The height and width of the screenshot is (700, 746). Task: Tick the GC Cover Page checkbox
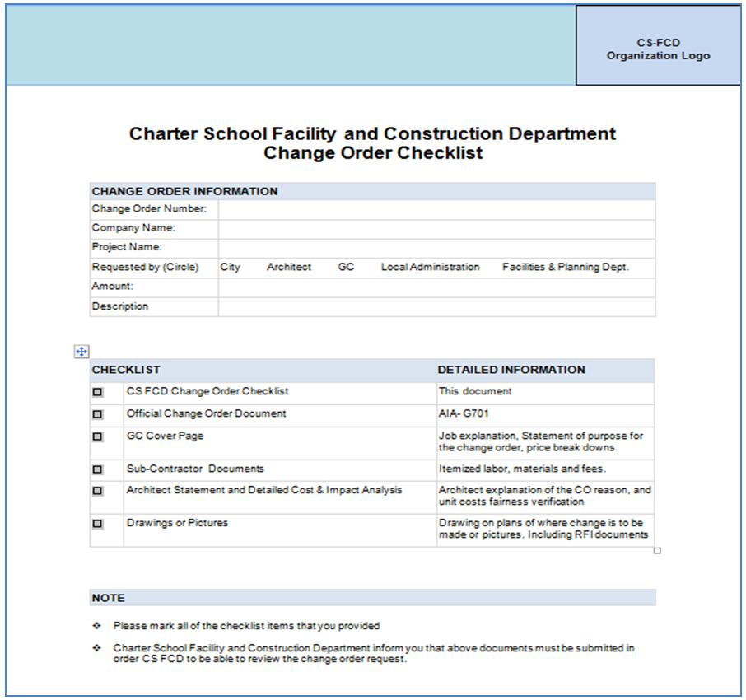click(x=98, y=437)
